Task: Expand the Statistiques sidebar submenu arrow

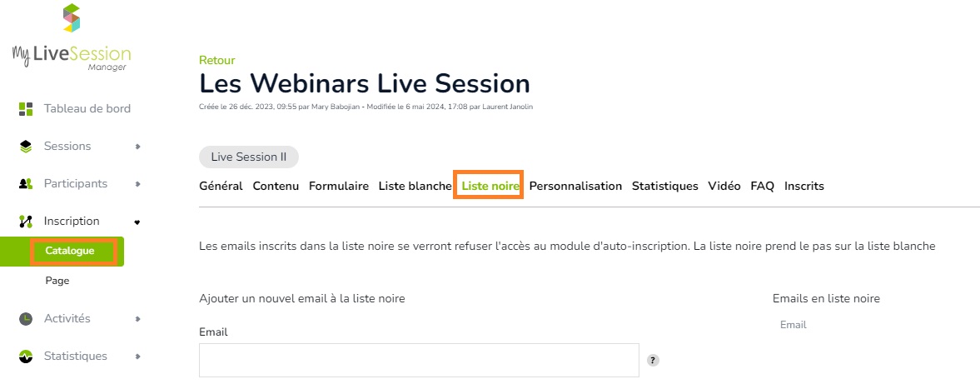Action: tap(137, 357)
